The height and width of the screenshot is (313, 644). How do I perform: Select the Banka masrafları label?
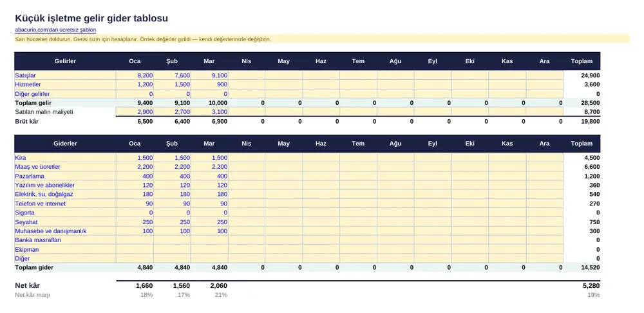point(38,240)
